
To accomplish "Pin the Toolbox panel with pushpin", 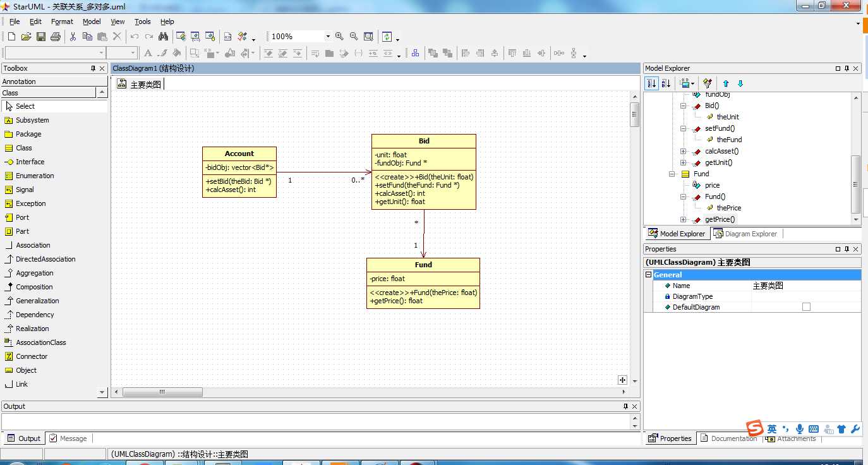I will [93, 68].
